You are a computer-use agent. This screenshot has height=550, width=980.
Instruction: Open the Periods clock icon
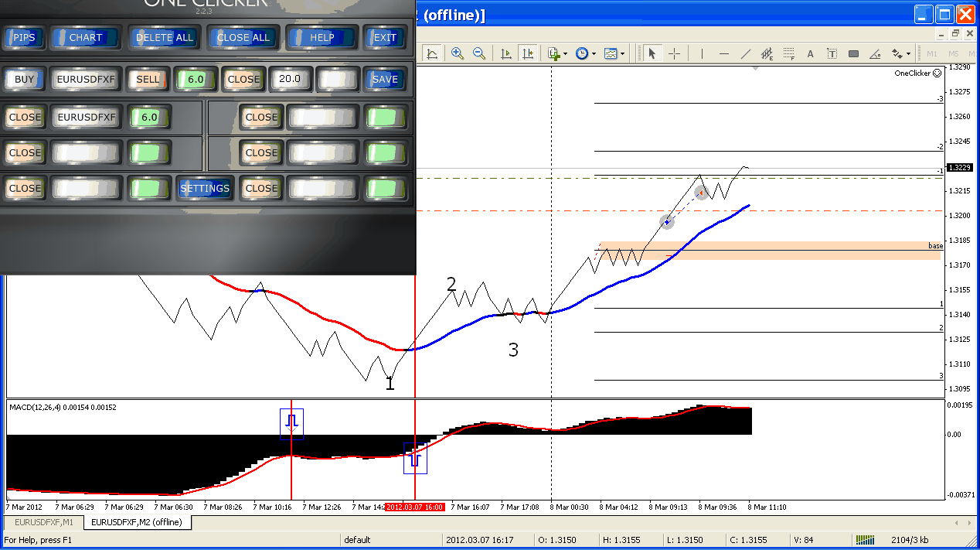pyautogui.click(x=581, y=53)
